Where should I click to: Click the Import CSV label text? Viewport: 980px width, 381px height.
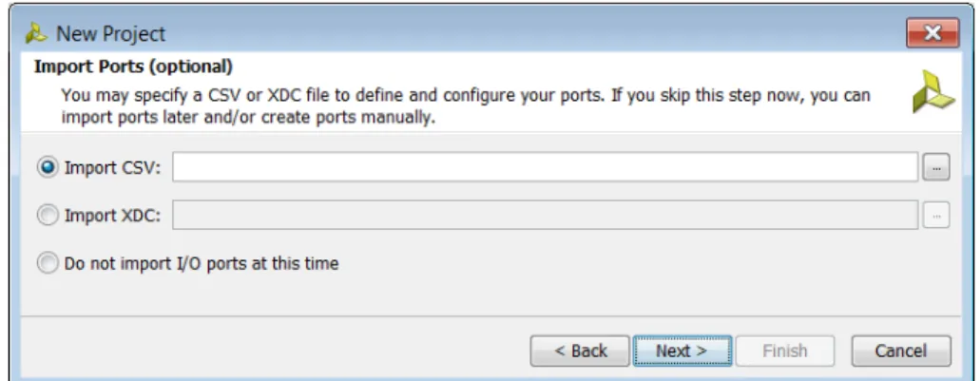coord(112,167)
